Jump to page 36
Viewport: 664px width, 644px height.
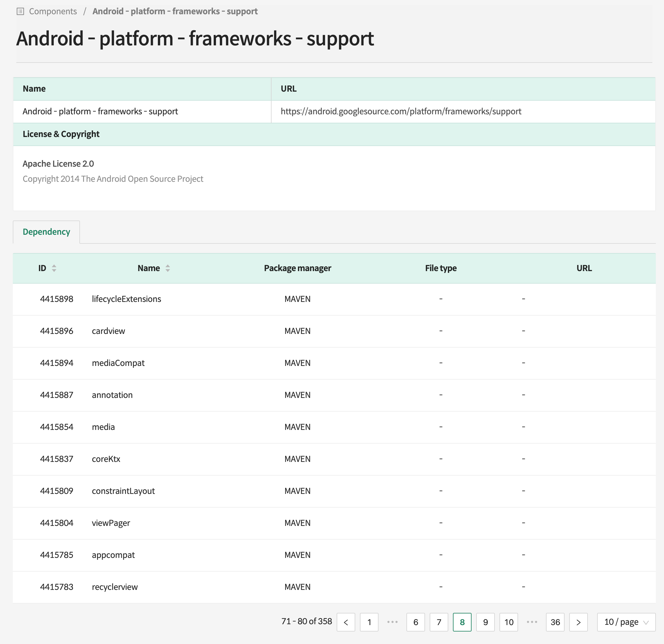tap(555, 622)
